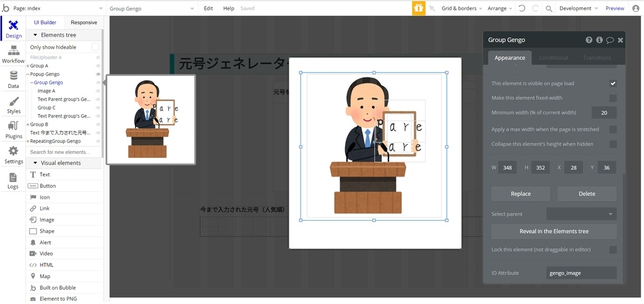Select the Button visual element
Viewport: 644px width, 304px height.
(64, 186)
